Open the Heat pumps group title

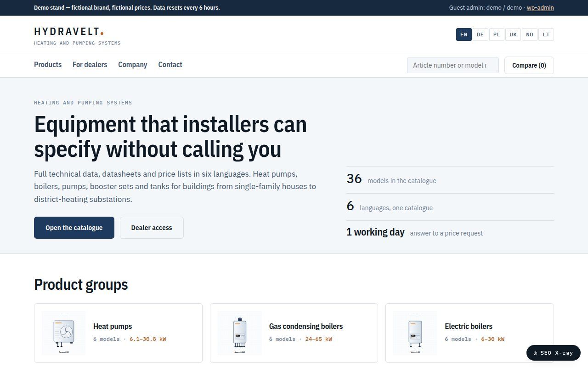pyautogui.click(x=113, y=326)
